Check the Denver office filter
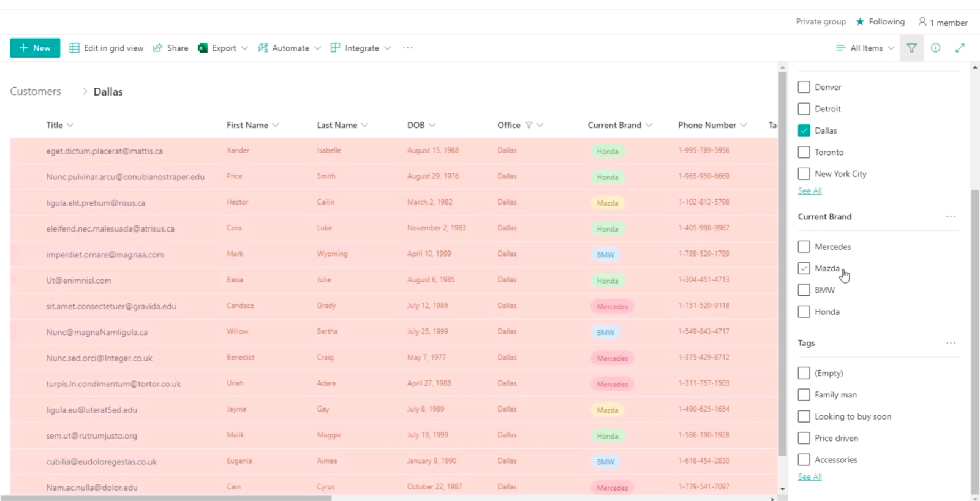This screenshot has width=980, height=501. click(804, 87)
